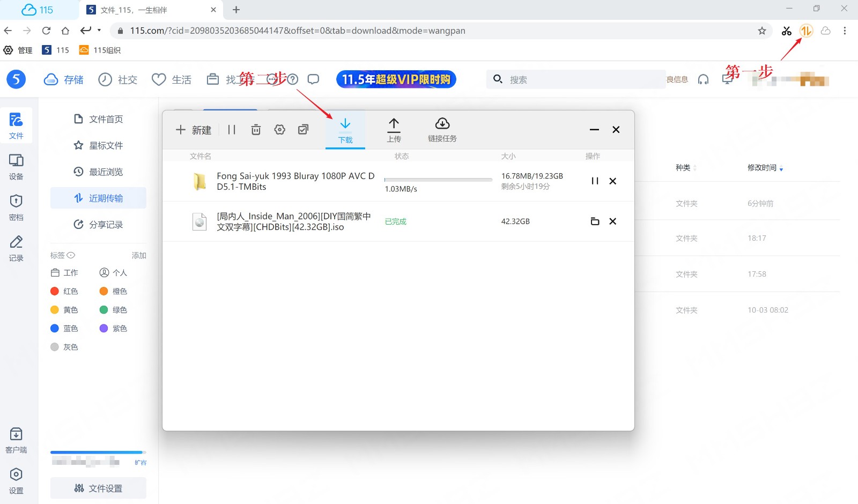858x504 pixels.
Task: Open transfer settings gear icon
Action: [279, 130]
